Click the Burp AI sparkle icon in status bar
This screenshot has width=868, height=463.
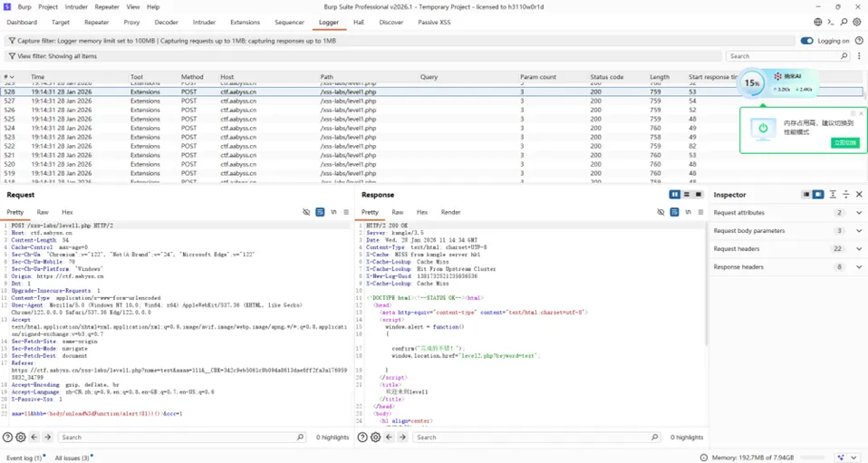[841, 458]
